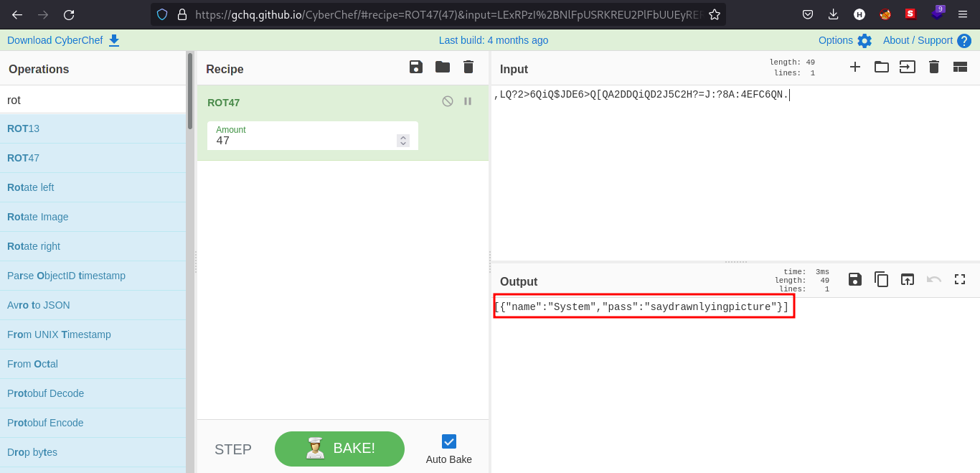Click the Download CyberChef link

pos(56,40)
